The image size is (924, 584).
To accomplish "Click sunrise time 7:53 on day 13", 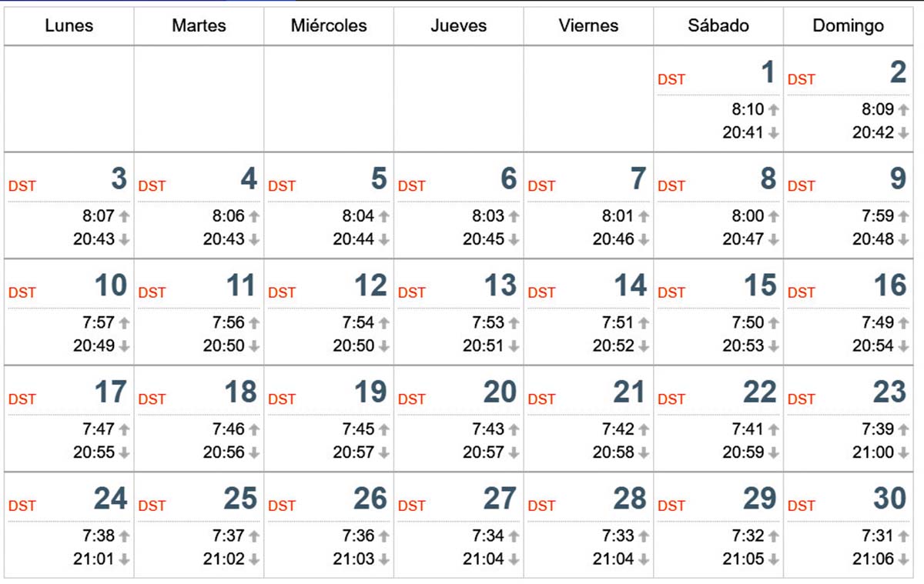I will tap(488, 323).
